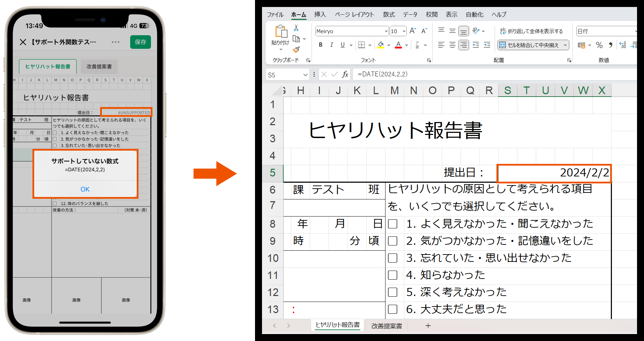This screenshot has height=341, width=644.
Task: Apply red font color to the selection
Action: point(399,45)
